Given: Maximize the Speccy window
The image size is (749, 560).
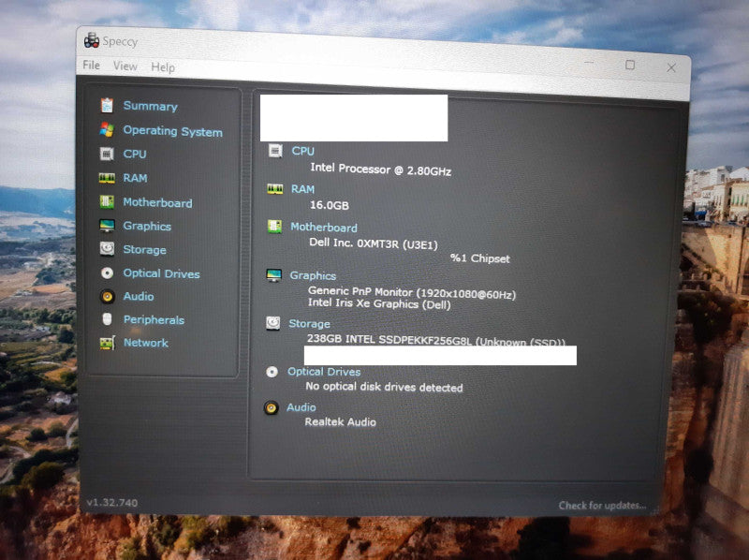Looking at the screenshot, I should [630, 65].
